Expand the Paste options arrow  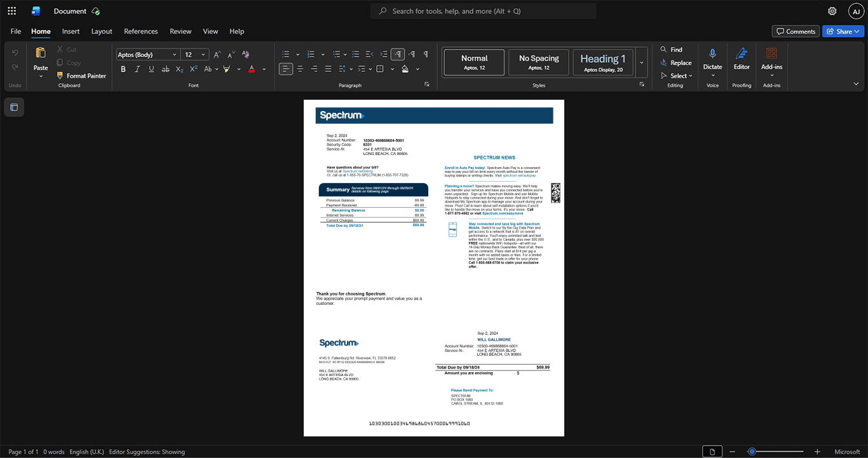tap(41, 76)
